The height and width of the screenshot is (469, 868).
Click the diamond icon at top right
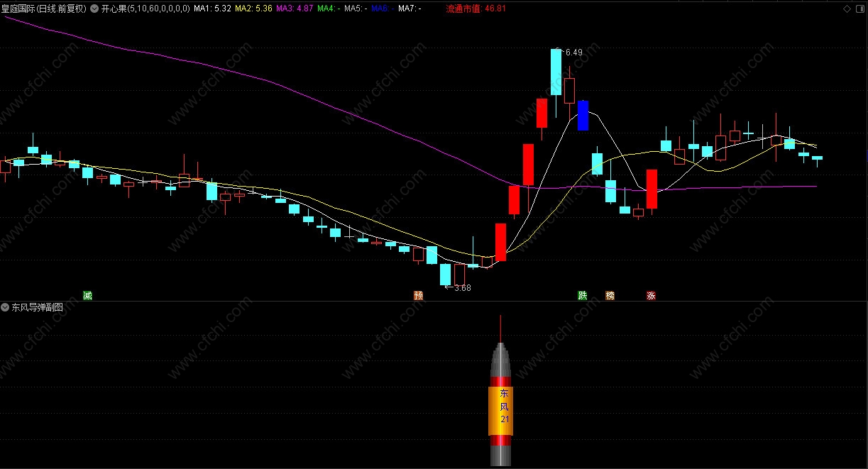(x=847, y=9)
